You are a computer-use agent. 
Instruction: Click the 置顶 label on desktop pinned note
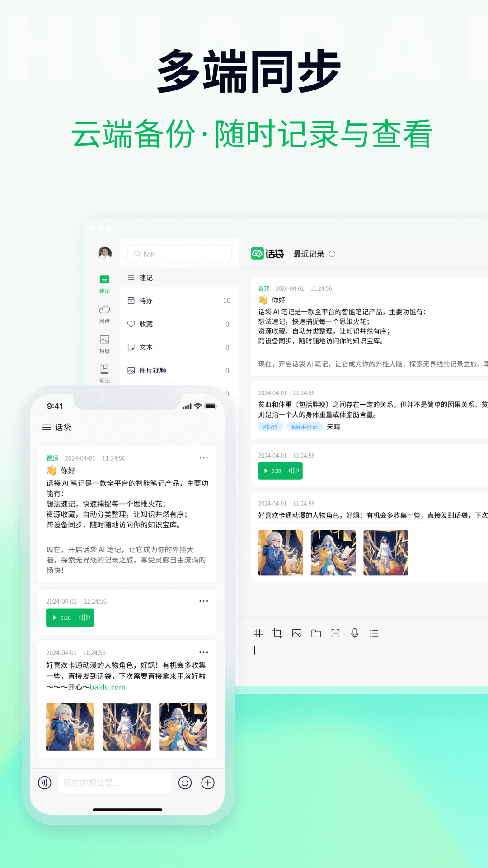[264, 288]
